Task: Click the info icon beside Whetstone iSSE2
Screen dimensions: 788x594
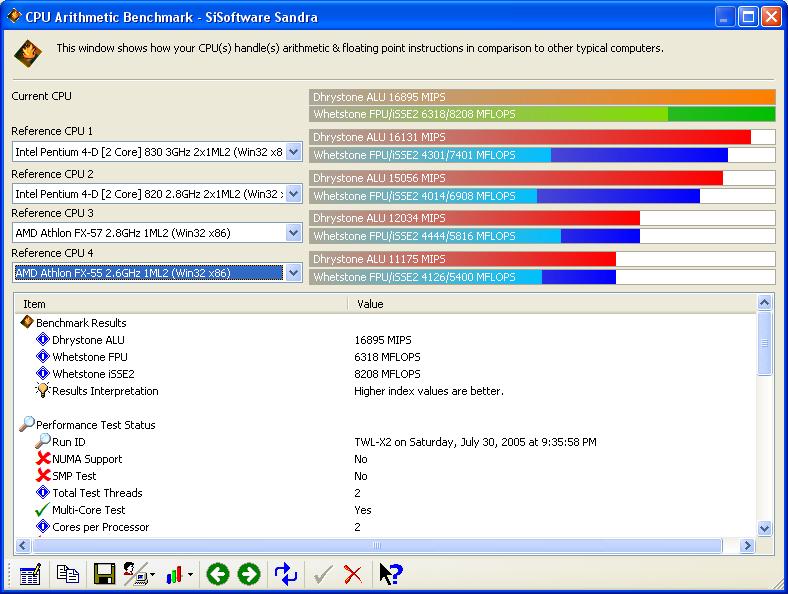Action: point(43,373)
